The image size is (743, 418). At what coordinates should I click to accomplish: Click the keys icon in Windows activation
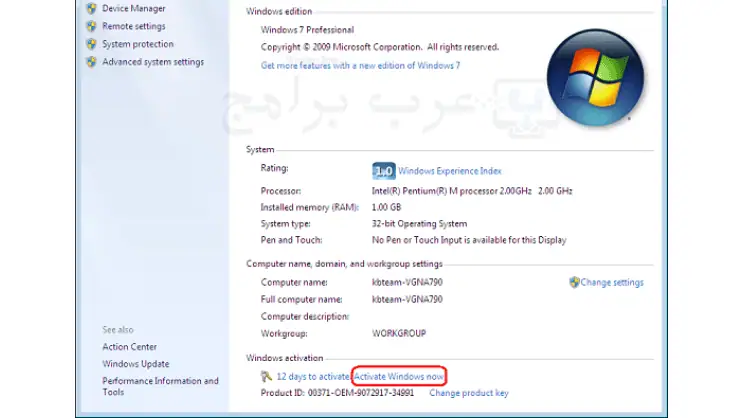coord(266,376)
